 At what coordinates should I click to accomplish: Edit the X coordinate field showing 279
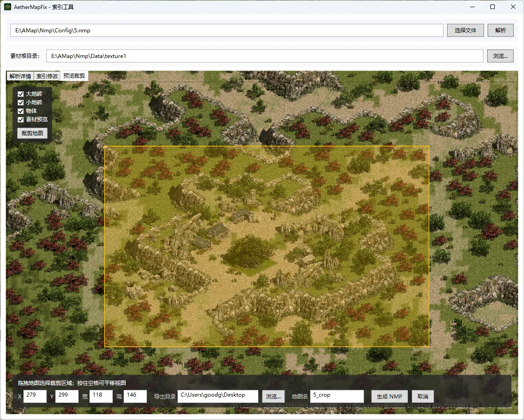pyautogui.click(x=35, y=396)
